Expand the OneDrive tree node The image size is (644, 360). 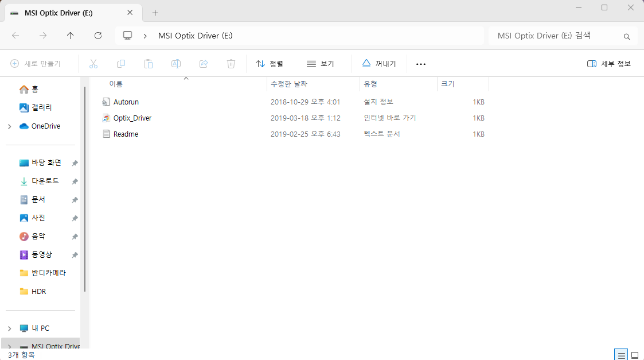(10, 126)
